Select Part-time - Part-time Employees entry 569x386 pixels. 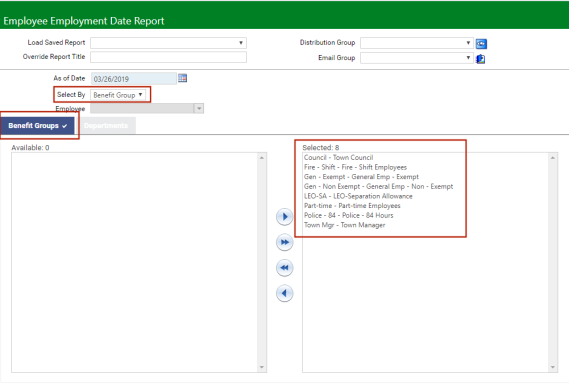click(352, 206)
